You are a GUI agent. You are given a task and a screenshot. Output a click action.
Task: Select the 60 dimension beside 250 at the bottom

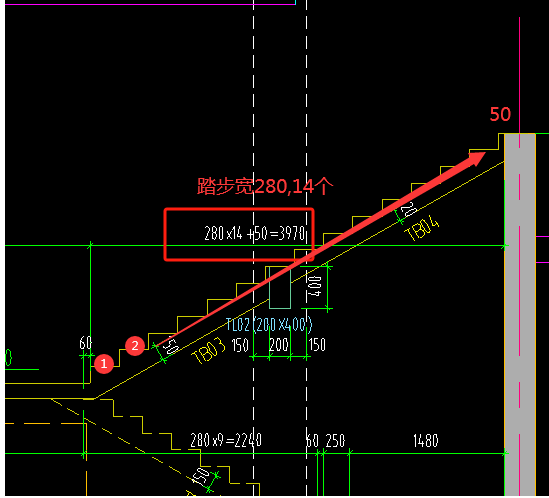(312, 441)
